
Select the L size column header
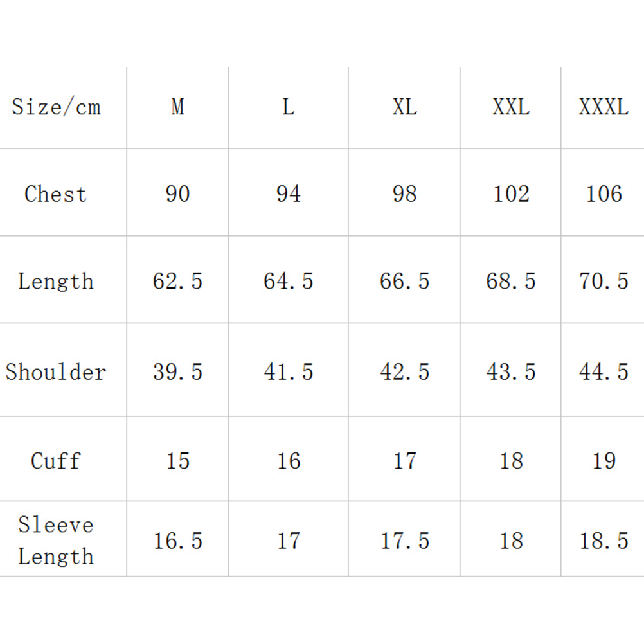[x=289, y=107]
